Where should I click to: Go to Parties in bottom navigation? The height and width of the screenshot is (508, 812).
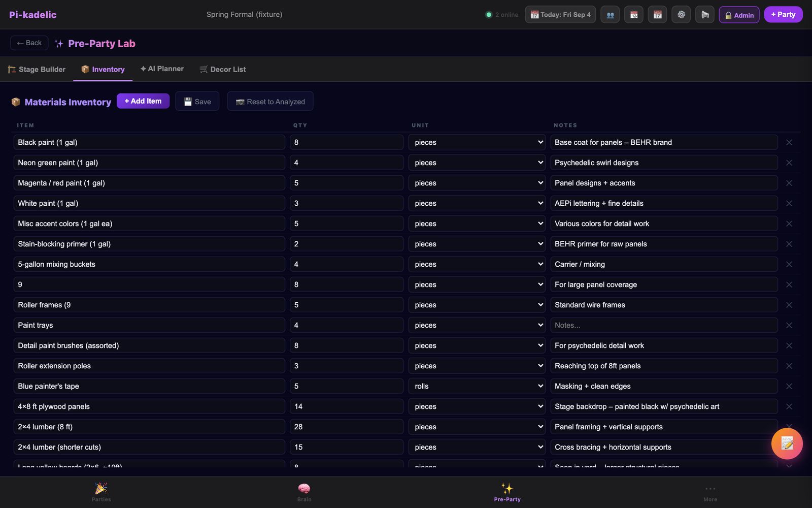pyautogui.click(x=101, y=492)
